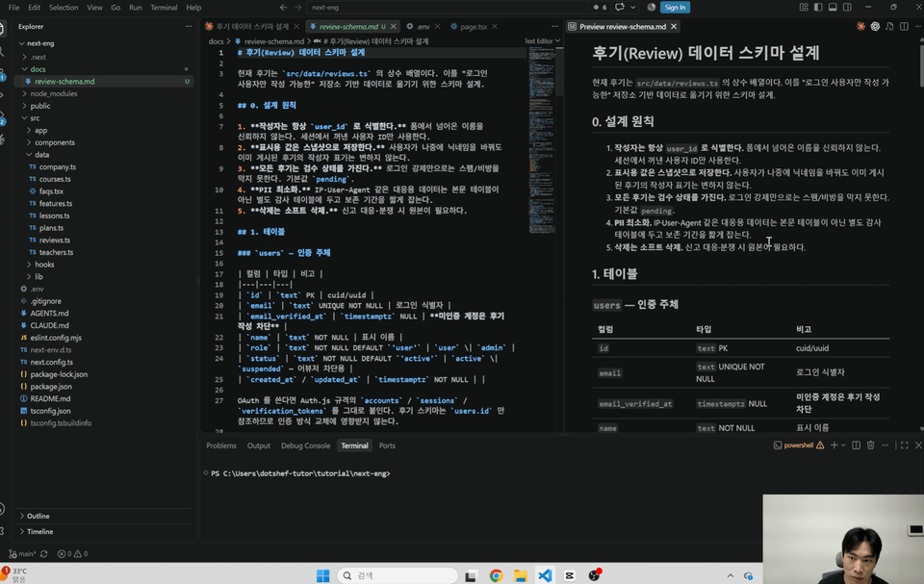
Task: Click the Claude starburst icon in preview toolbar
Action: click(x=860, y=27)
